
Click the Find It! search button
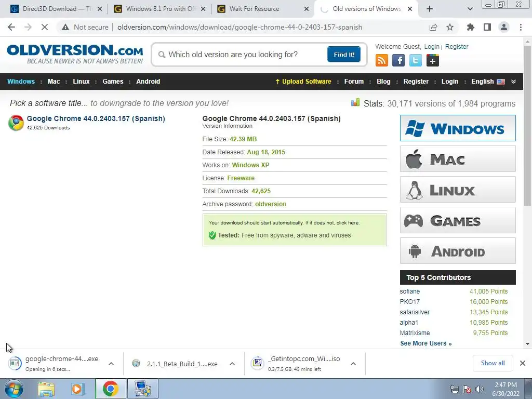(x=344, y=54)
